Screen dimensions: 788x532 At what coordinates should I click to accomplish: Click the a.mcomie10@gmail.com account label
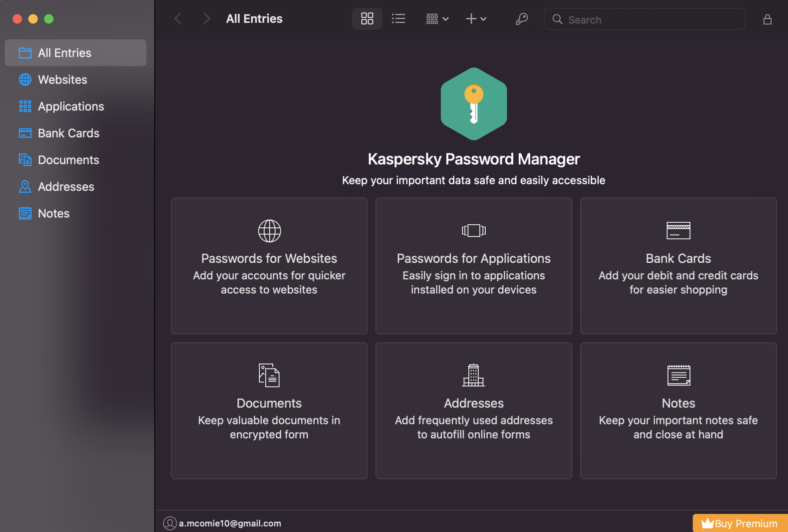[x=230, y=523]
